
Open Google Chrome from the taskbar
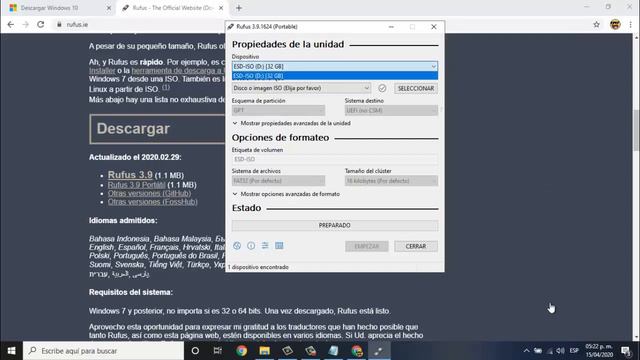tap(241, 351)
